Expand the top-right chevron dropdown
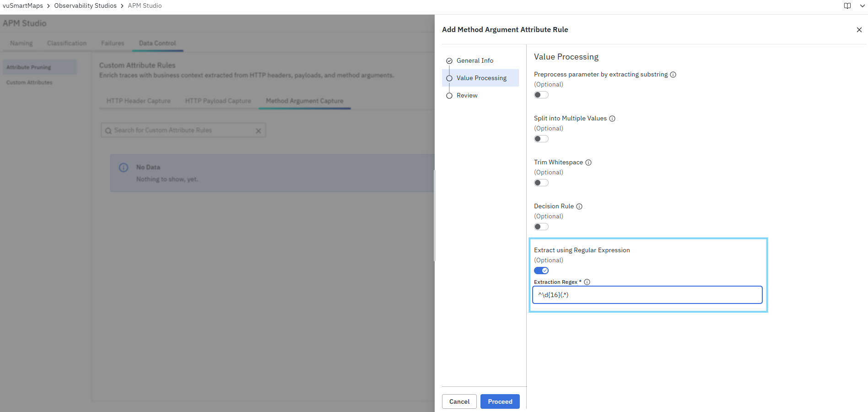868x412 pixels. coord(863,6)
